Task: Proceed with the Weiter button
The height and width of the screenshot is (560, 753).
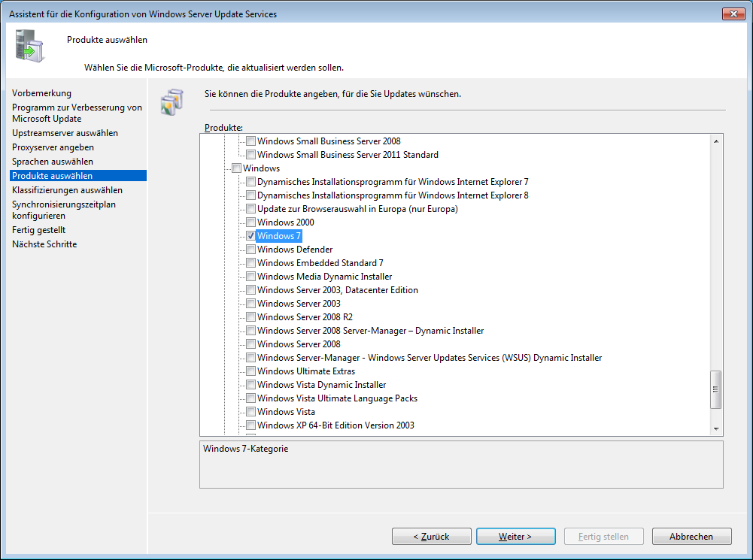Action: click(516, 537)
